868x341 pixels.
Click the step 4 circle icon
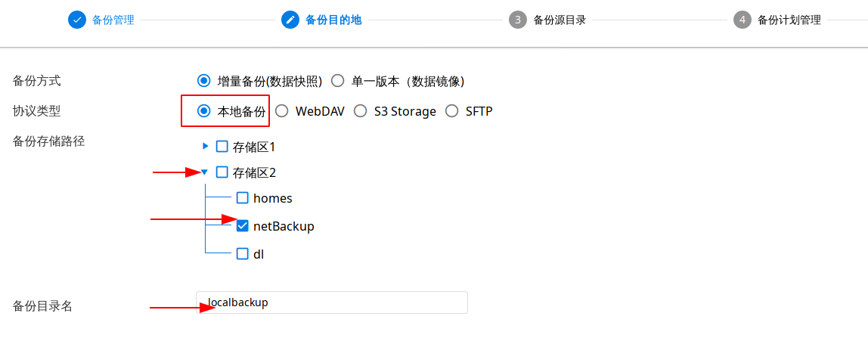(742, 20)
